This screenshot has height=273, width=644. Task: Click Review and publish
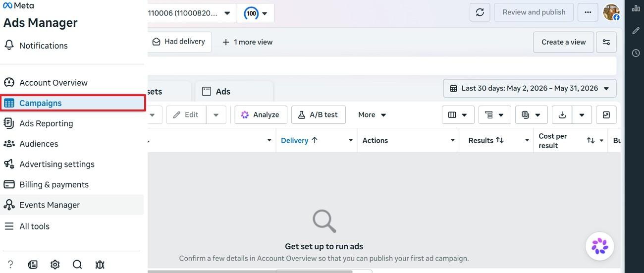coord(534,12)
